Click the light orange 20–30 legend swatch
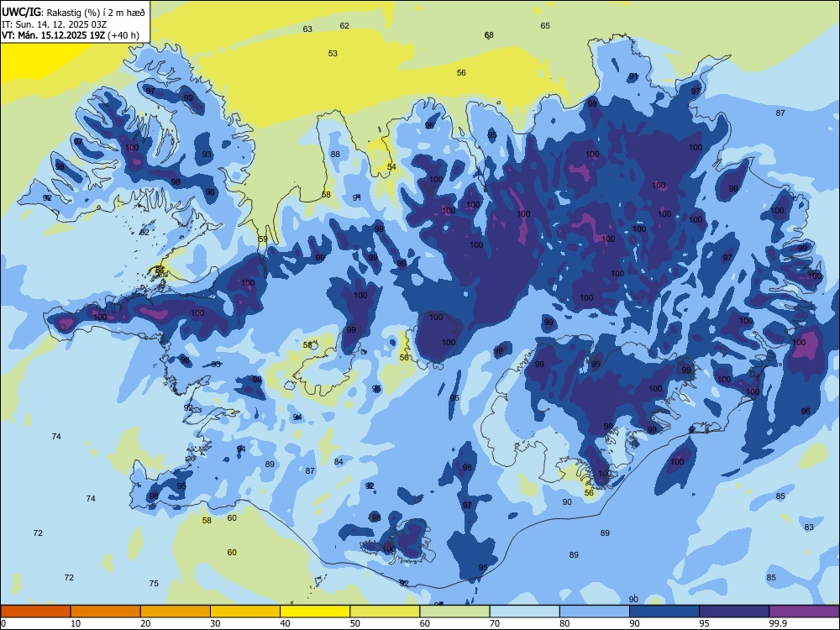This screenshot has height=630, width=840. pos(176,612)
